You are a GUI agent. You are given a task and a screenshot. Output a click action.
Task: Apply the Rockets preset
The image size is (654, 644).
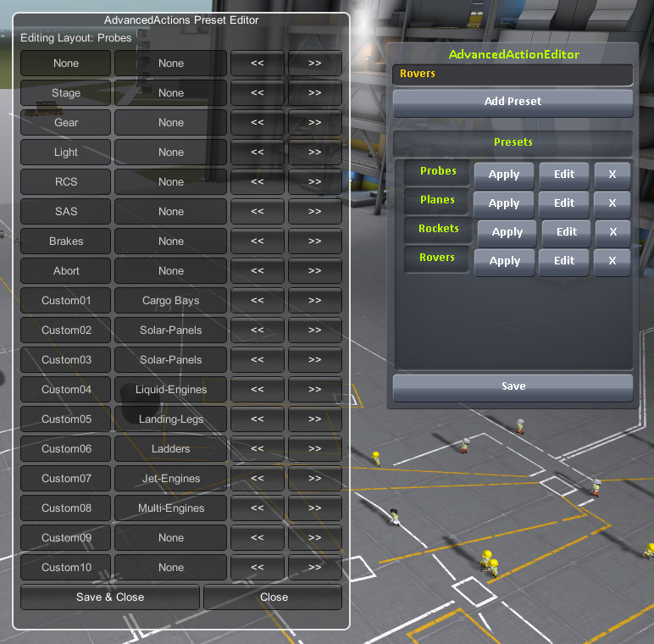tap(507, 232)
